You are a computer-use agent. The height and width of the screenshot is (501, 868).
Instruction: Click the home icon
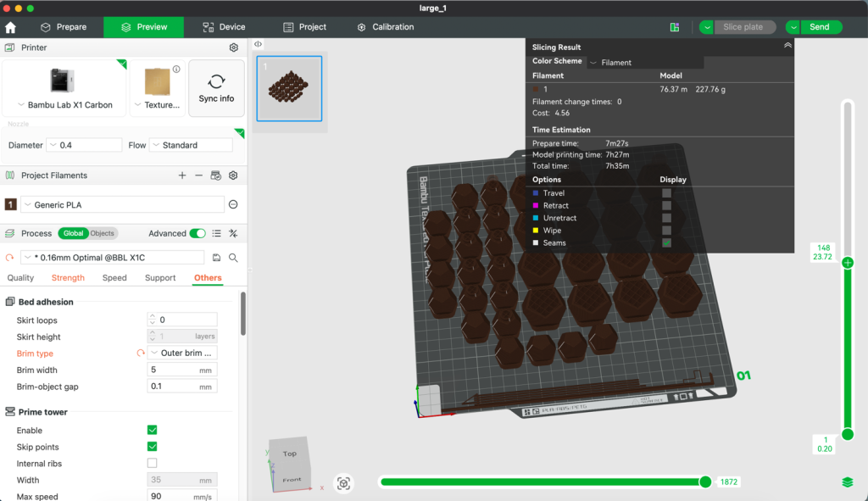[x=10, y=27]
